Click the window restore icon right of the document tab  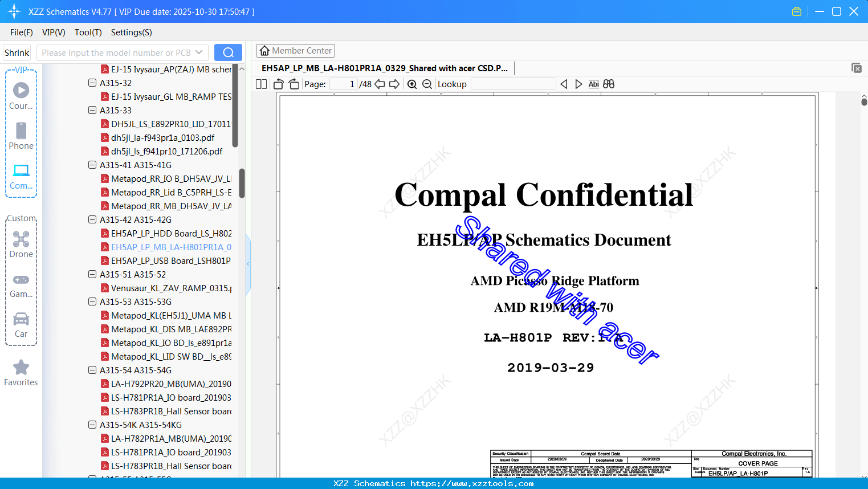857,68
